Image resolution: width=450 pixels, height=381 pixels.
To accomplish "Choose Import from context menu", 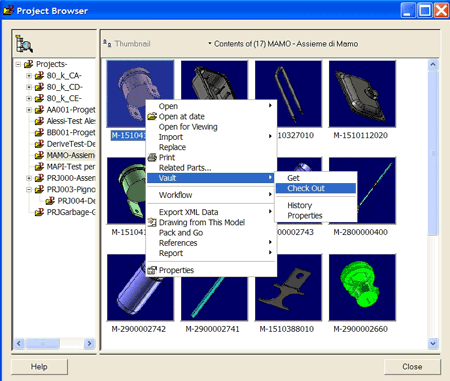I will click(x=211, y=137).
